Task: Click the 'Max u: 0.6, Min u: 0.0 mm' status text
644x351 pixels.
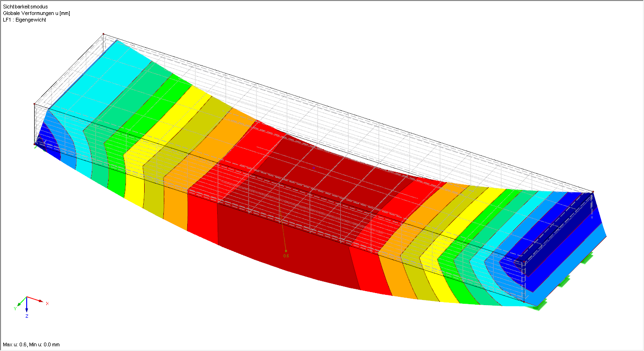Action: pyautogui.click(x=31, y=344)
